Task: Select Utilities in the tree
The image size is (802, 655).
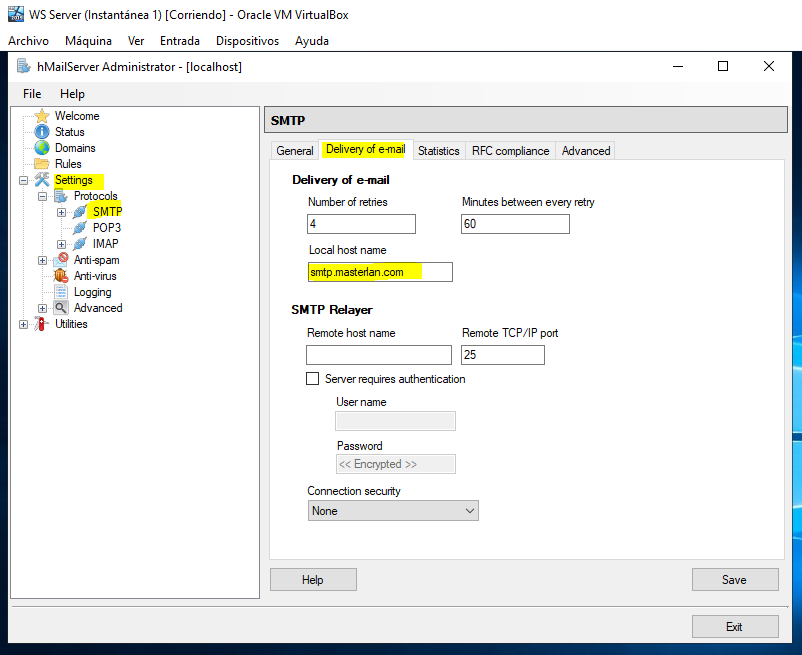Action: [x=71, y=324]
